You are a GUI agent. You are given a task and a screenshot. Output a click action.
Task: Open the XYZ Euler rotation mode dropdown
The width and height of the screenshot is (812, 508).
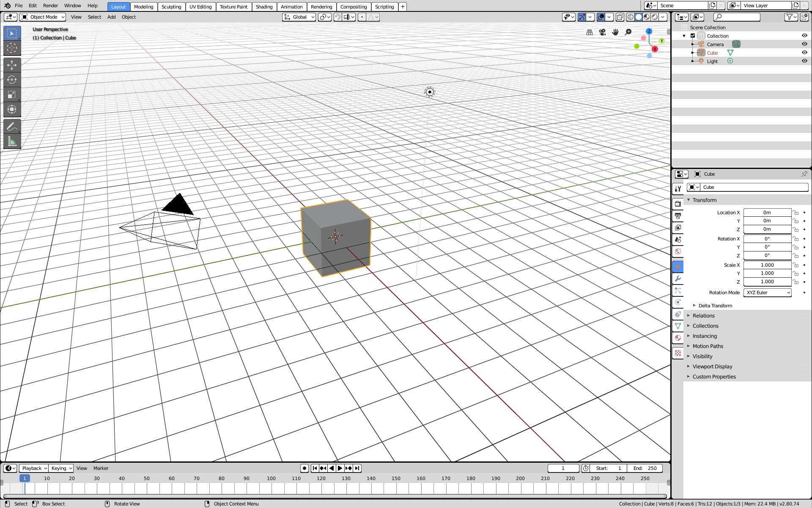click(x=767, y=293)
